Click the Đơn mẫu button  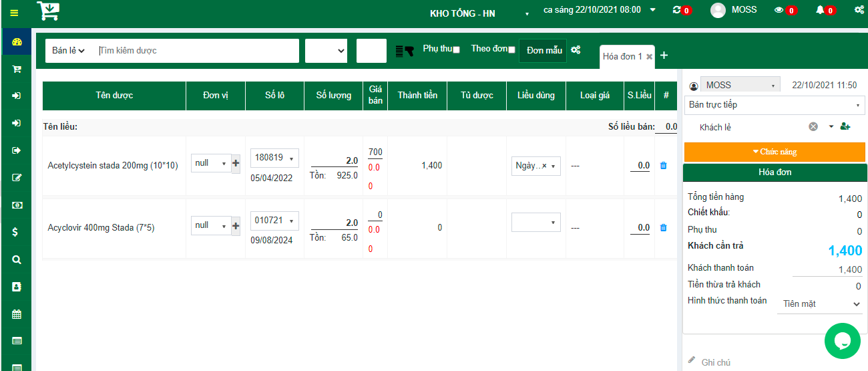544,51
